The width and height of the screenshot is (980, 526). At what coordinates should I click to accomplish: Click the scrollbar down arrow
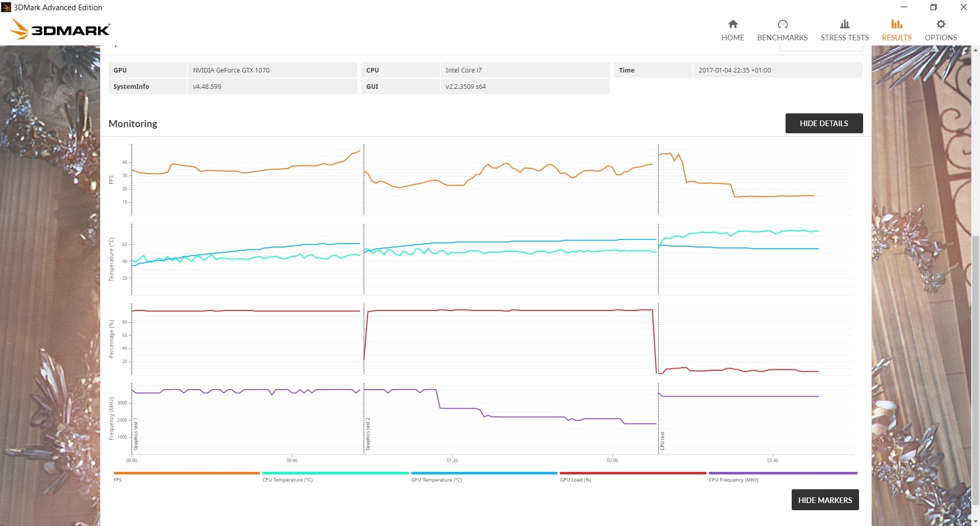pos(975,521)
